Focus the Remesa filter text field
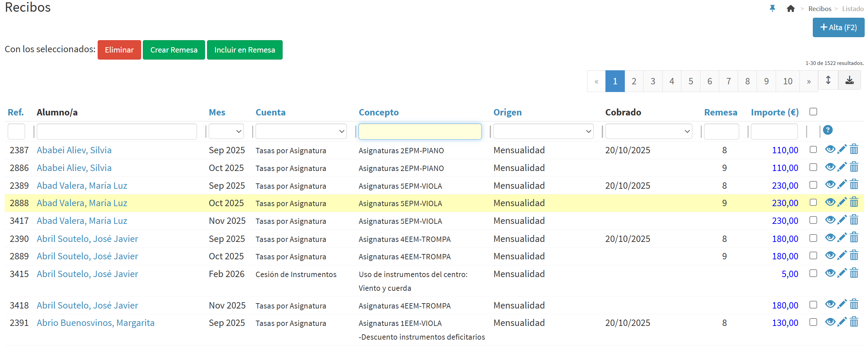Screen dimensions: 868x347 click(x=721, y=132)
